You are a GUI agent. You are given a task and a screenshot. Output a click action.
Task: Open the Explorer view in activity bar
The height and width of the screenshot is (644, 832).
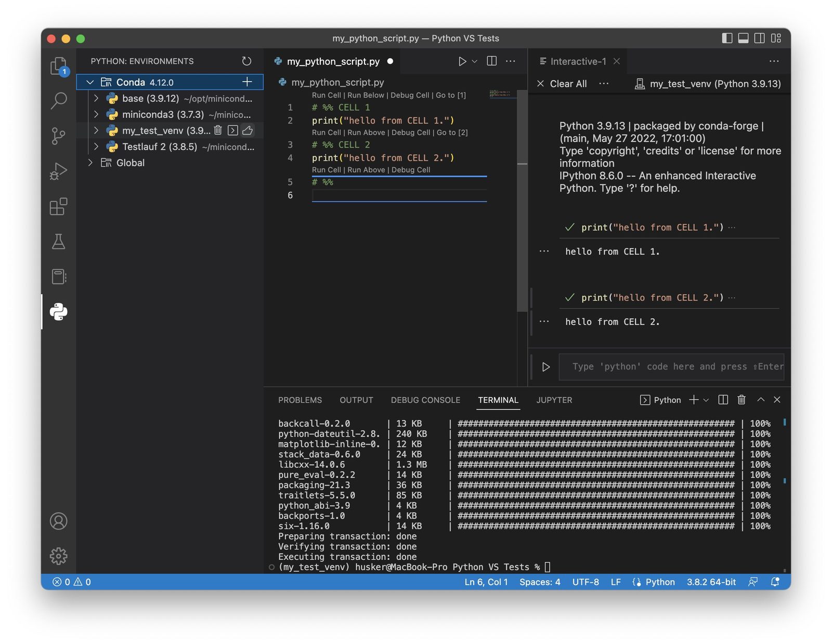pos(58,66)
